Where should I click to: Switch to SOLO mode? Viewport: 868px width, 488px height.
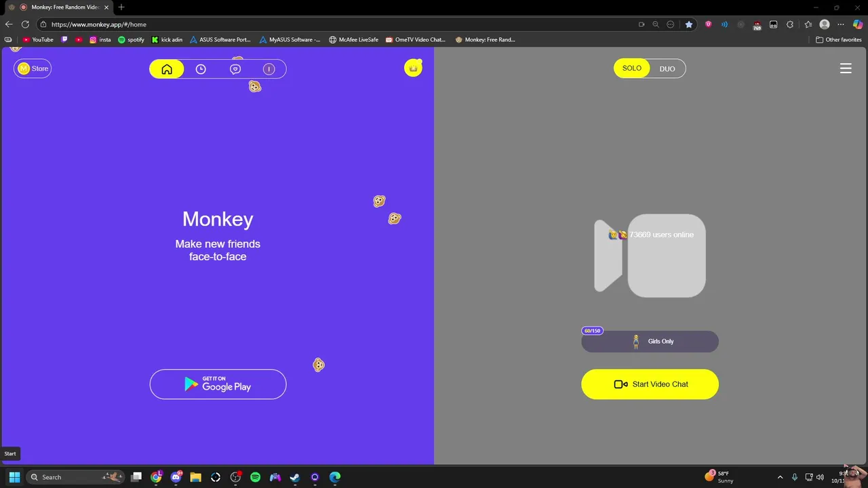632,68
